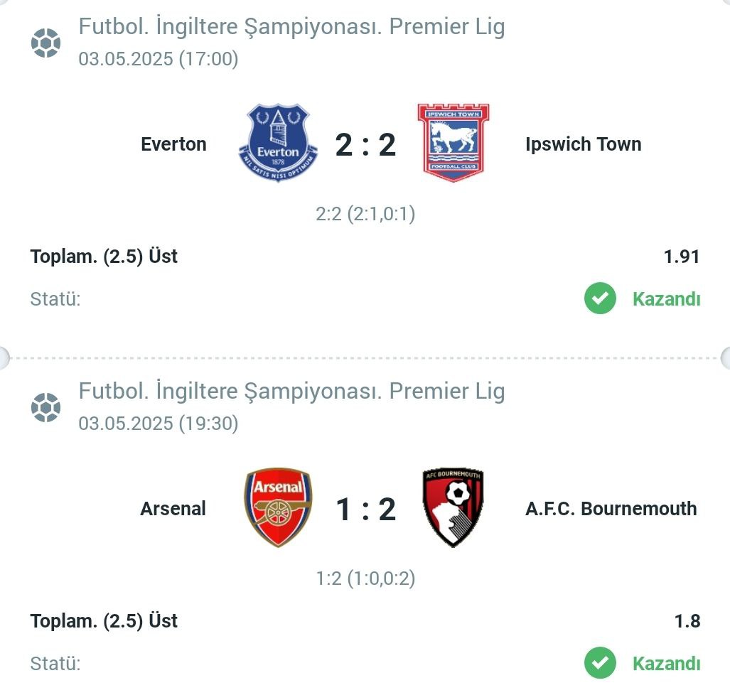Open the A.F.C. Bournemouth team name
The width and height of the screenshot is (730, 700).
[x=611, y=509]
